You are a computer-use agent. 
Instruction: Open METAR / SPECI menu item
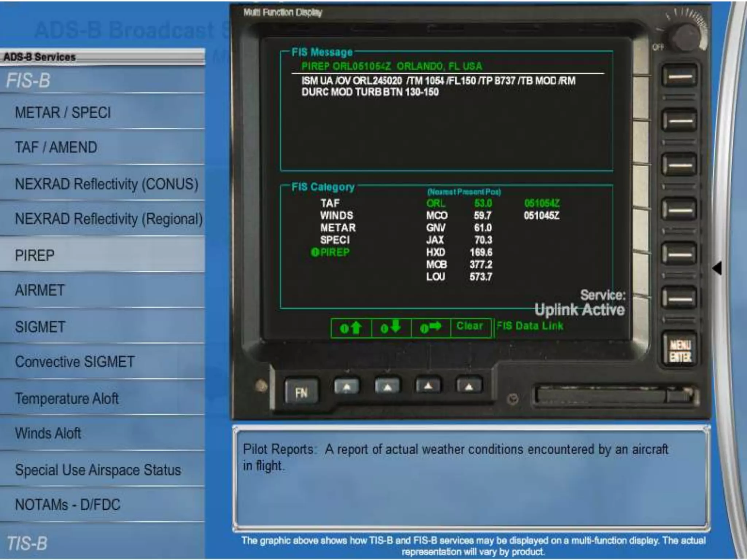(63, 112)
